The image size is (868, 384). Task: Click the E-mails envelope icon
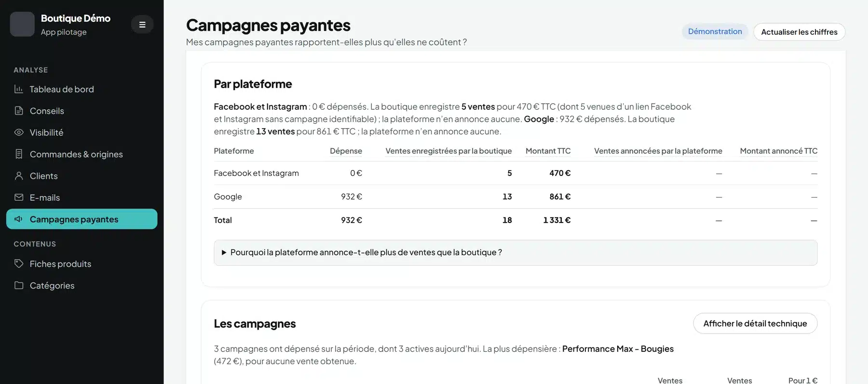[x=19, y=198]
